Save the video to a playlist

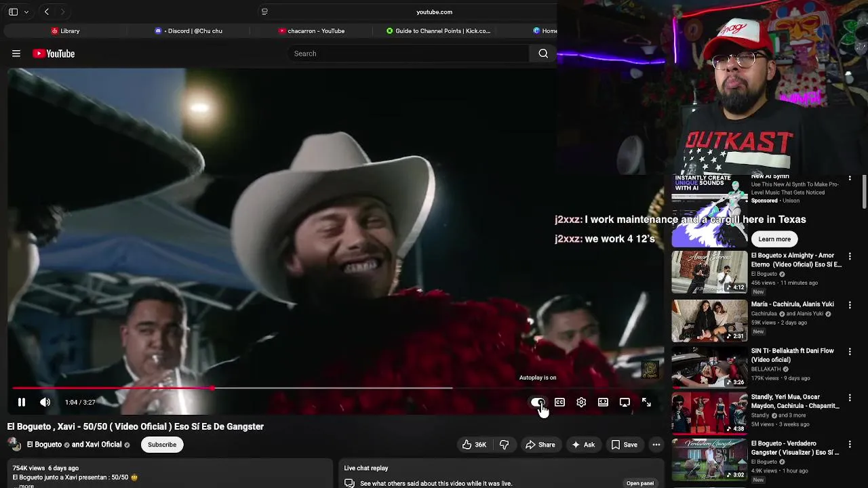pyautogui.click(x=624, y=445)
